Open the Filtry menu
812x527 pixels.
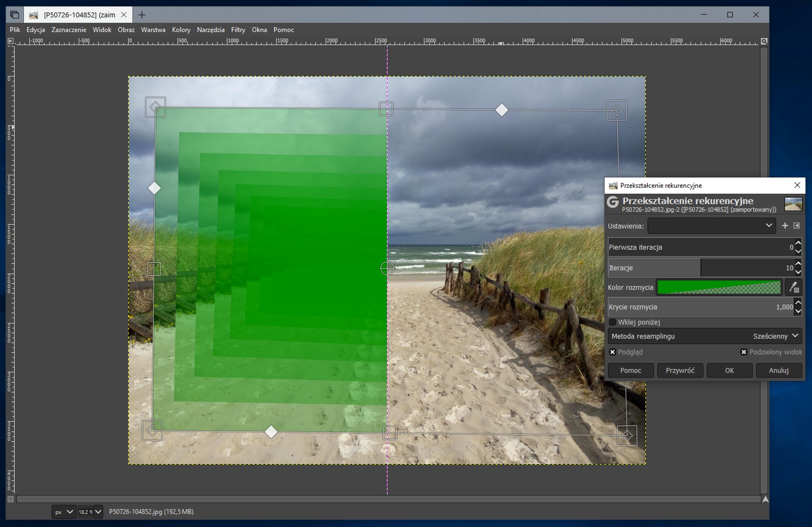click(x=238, y=30)
